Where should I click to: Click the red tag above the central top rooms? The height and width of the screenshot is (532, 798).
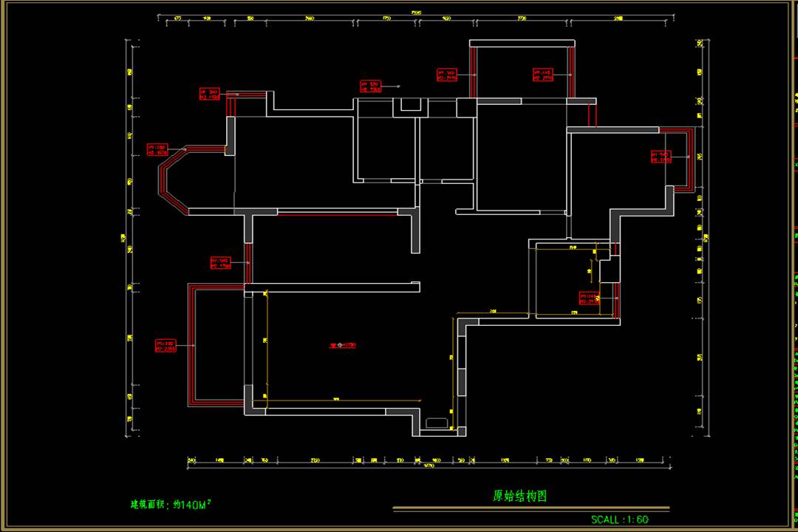pos(370,87)
